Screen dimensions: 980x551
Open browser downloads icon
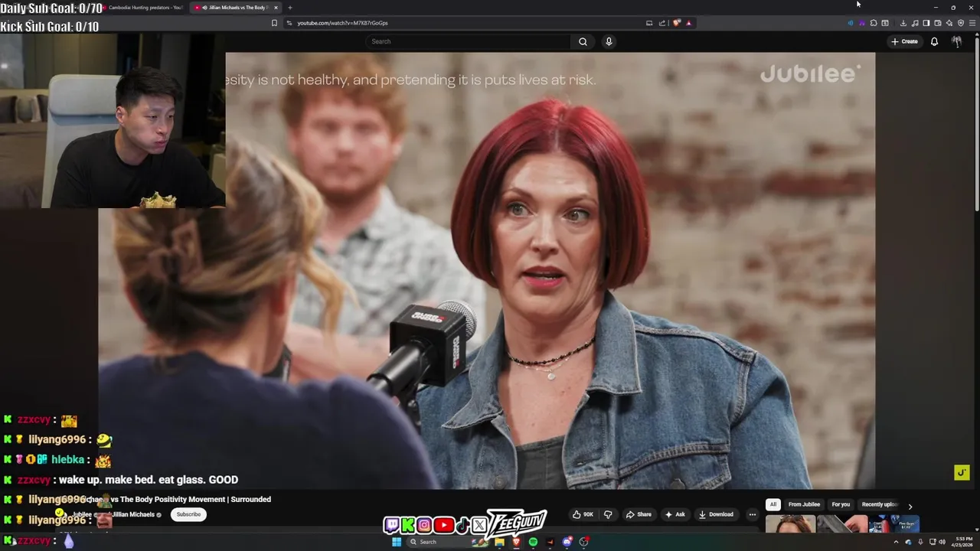(x=903, y=23)
